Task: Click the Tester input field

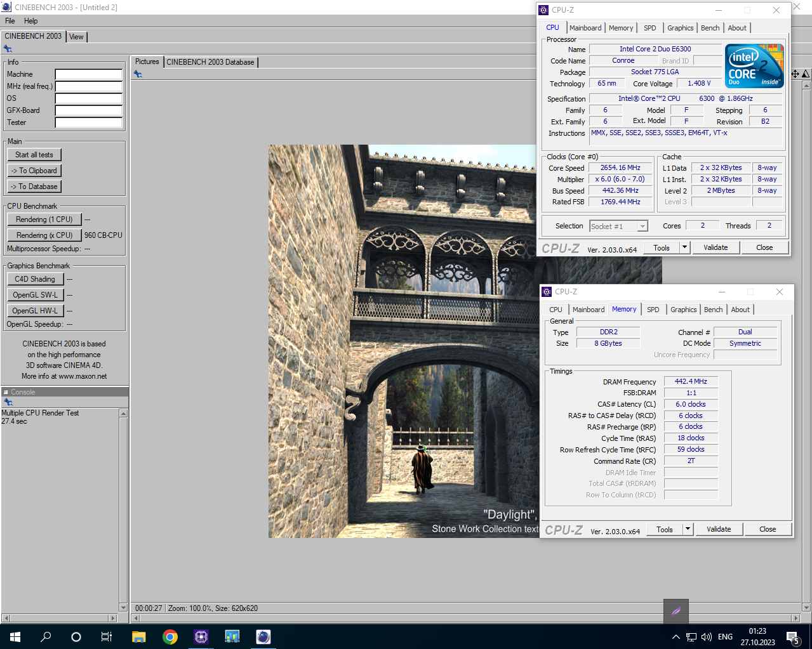Action: point(89,122)
